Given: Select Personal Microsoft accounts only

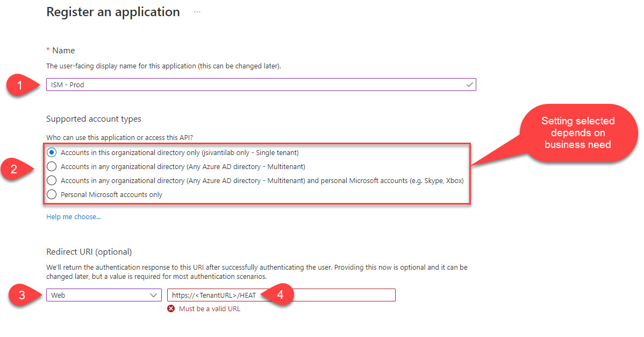Looking at the screenshot, I should point(52,194).
